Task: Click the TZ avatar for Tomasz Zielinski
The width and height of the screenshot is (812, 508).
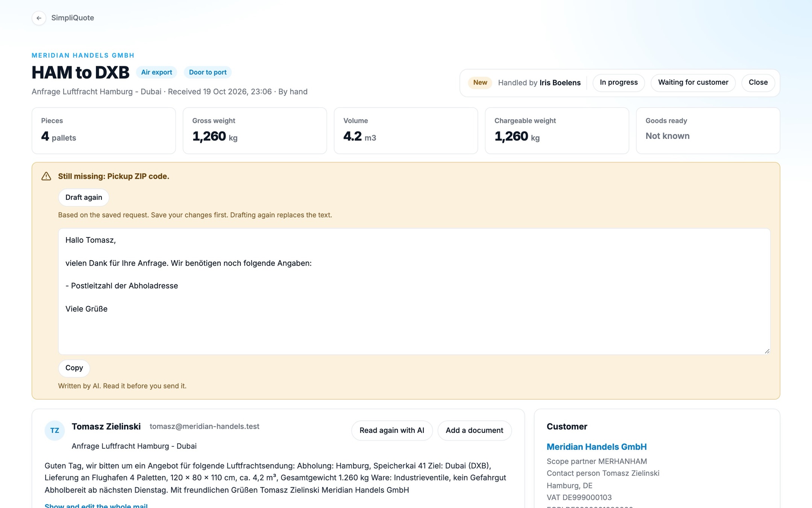Action: pyautogui.click(x=55, y=430)
